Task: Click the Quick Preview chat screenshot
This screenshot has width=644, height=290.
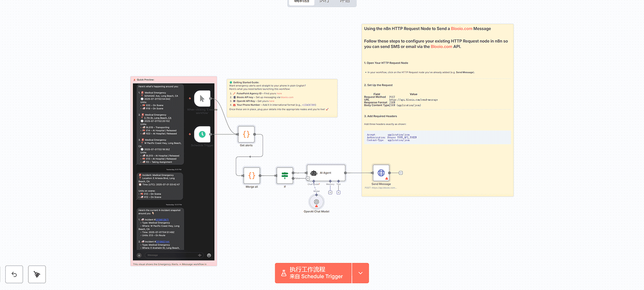Action: [x=174, y=169]
